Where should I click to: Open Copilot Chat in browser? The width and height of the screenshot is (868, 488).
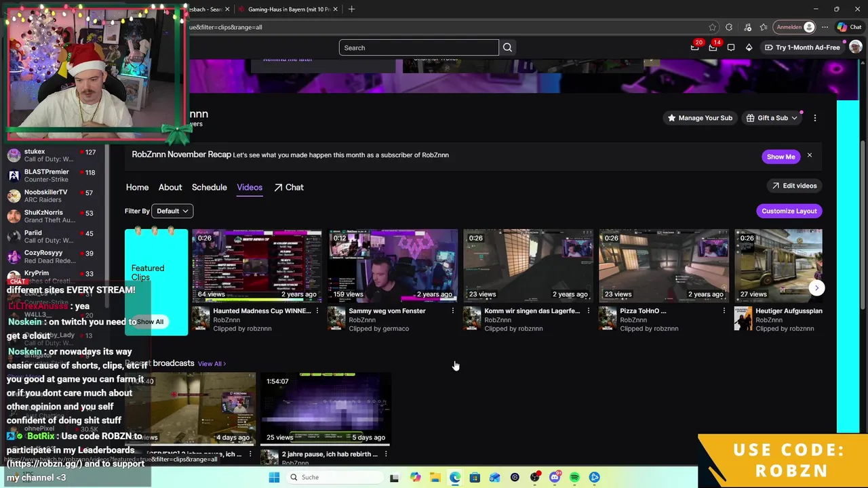(x=849, y=27)
